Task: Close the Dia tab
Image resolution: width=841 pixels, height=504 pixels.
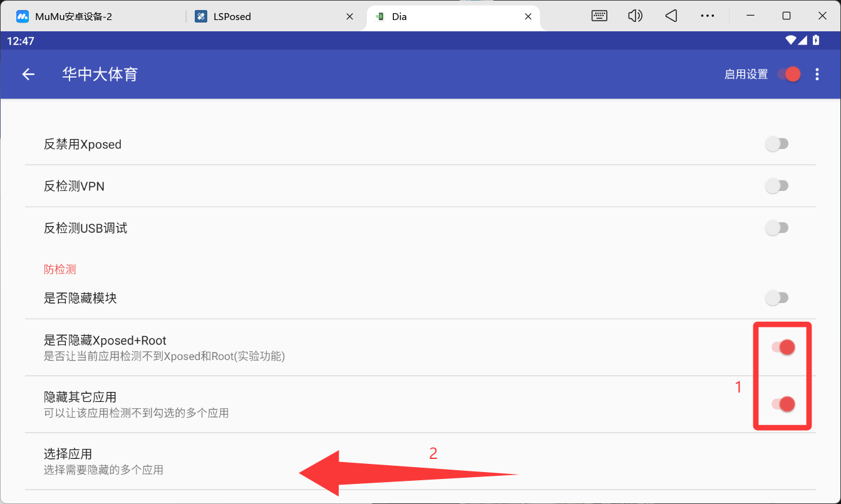Action: (528, 16)
